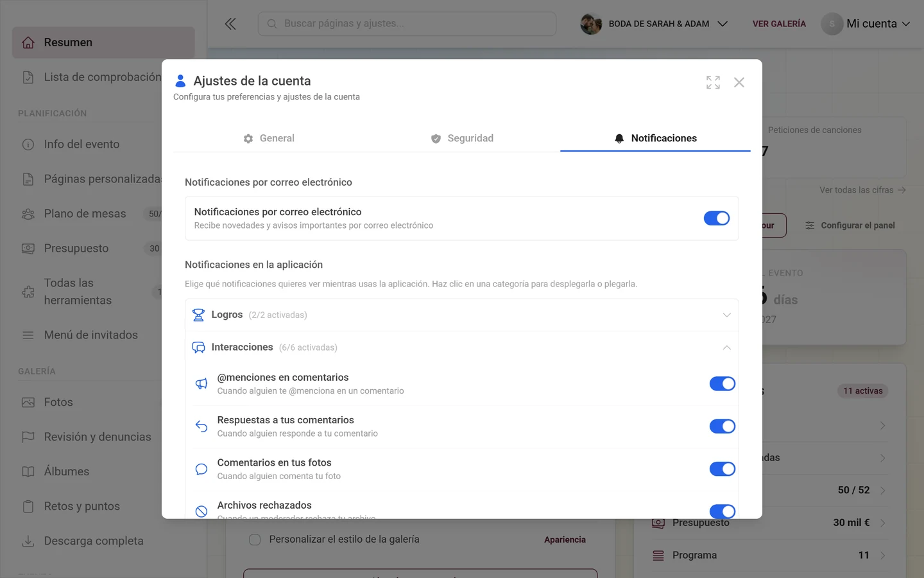
Task: Click the reply arrow icon for Respuestas
Action: pos(201,426)
